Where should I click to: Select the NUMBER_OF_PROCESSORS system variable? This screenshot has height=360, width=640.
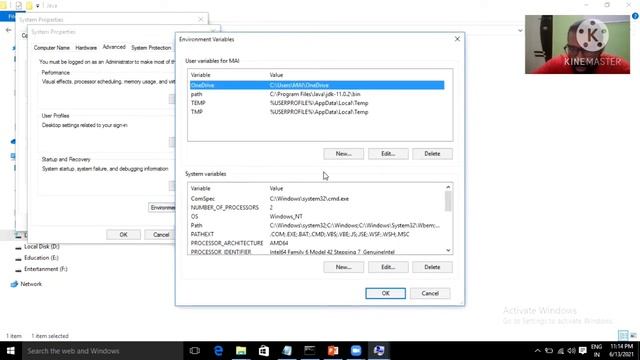point(317,208)
